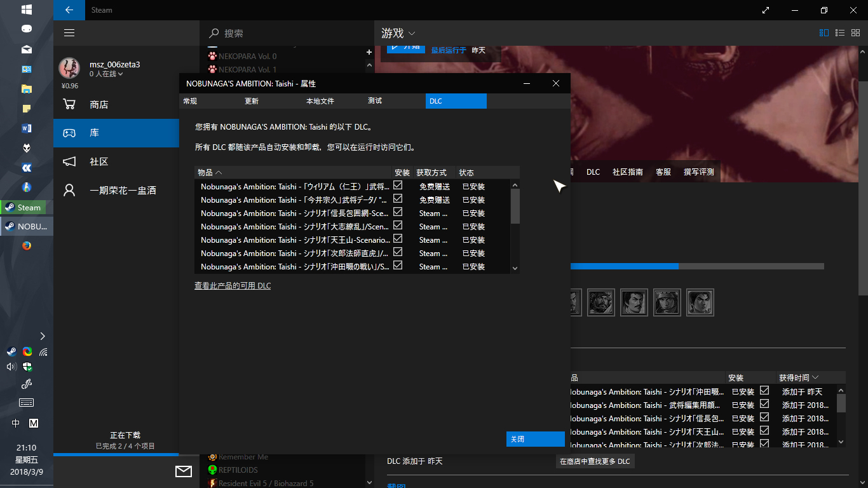The image size is (868, 488).
Task: Open 社区指南 on the game page
Action: coord(628,172)
